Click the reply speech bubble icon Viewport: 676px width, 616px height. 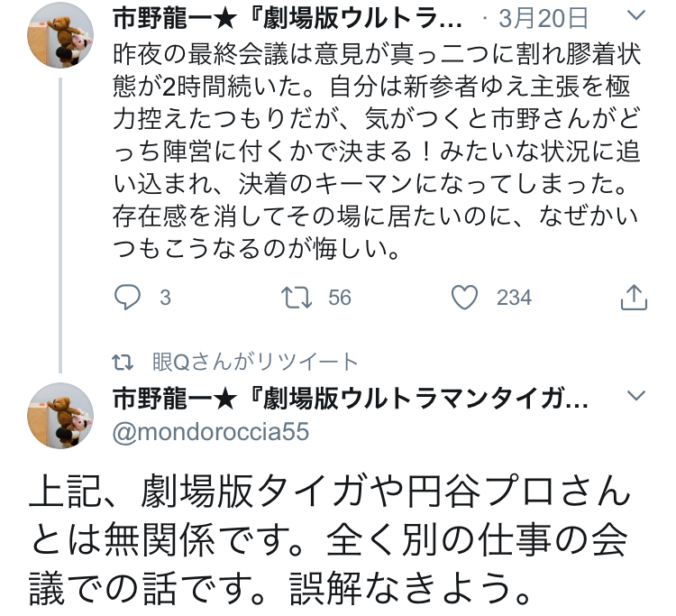pyautogui.click(x=130, y=297)
